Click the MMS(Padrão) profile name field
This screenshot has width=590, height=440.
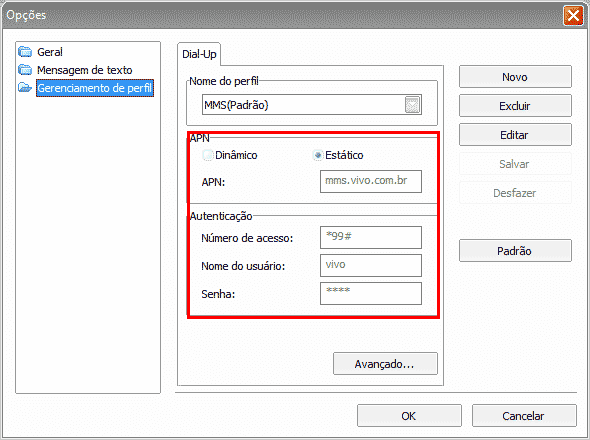pos(312,105)
